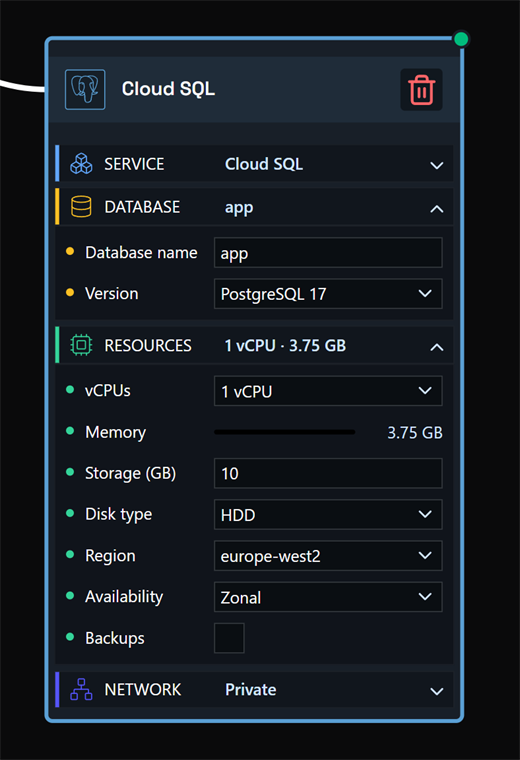Click the 'Disk type' label
The height and width of the screenshot is (760, 520).
118,515
